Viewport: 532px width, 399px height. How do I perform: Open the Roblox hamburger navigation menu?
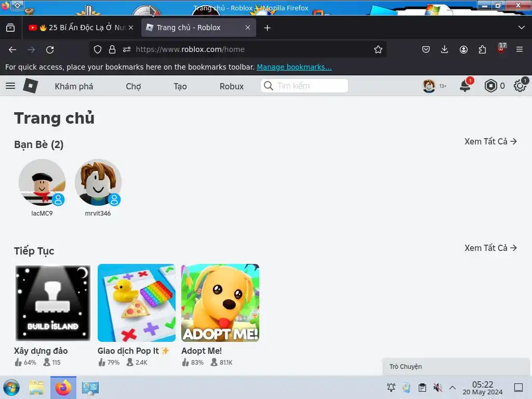[10, 86]
